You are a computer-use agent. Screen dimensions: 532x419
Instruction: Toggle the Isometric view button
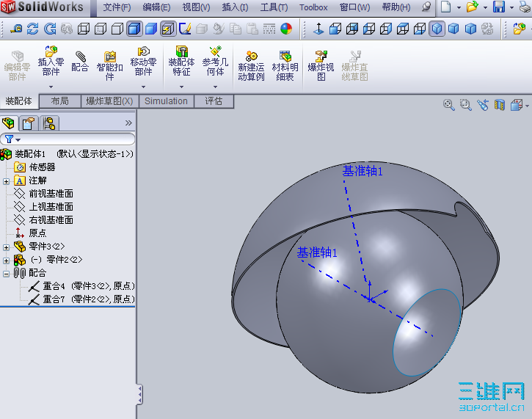(437, 29)
